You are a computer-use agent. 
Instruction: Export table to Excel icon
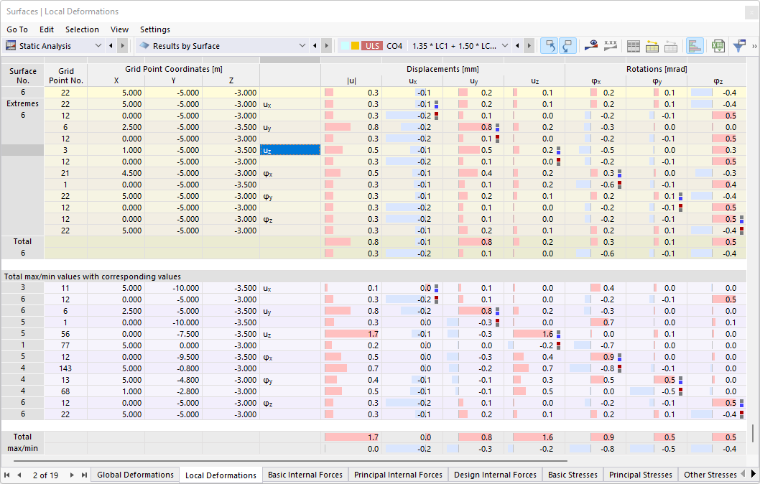point(718,46)
